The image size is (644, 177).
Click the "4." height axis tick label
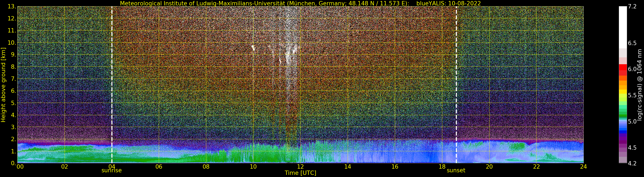point(14,115)
